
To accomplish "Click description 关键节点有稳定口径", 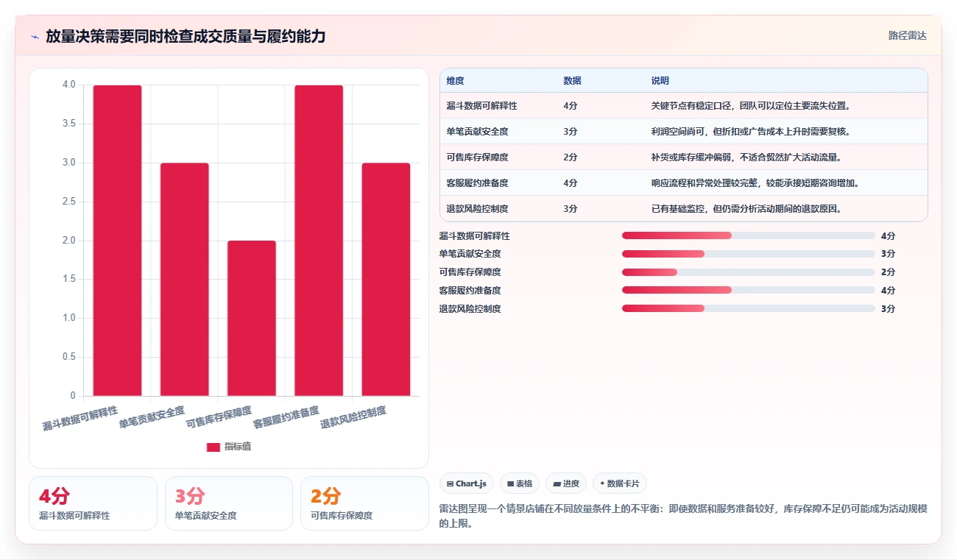I will [x=751, y=106].
